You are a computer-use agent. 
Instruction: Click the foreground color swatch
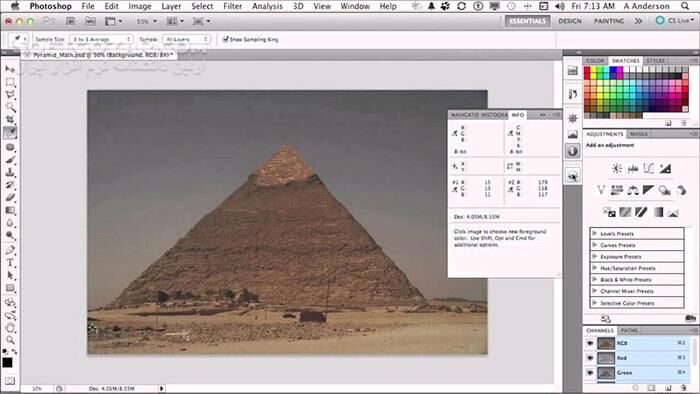(x=8, y=362)
